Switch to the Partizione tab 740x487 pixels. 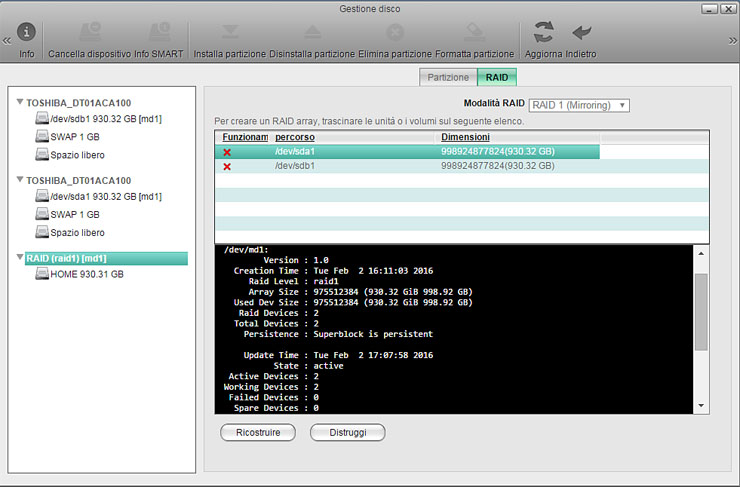tap(448, 77)
